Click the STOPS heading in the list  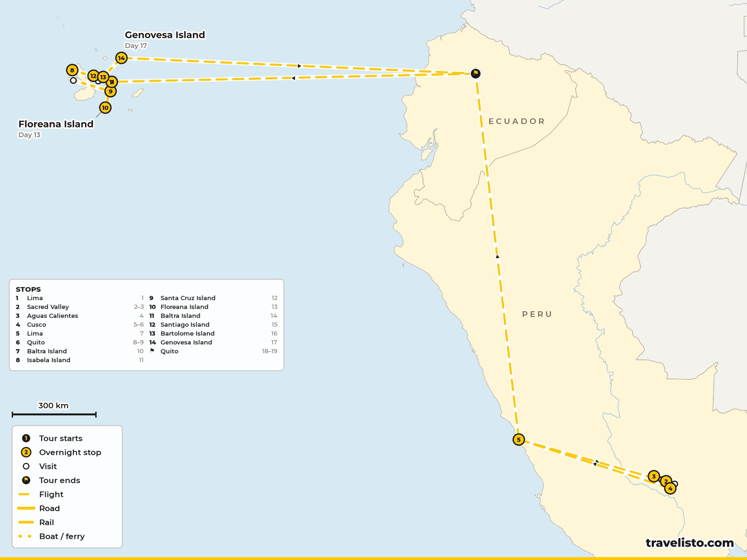coord(28,289)
